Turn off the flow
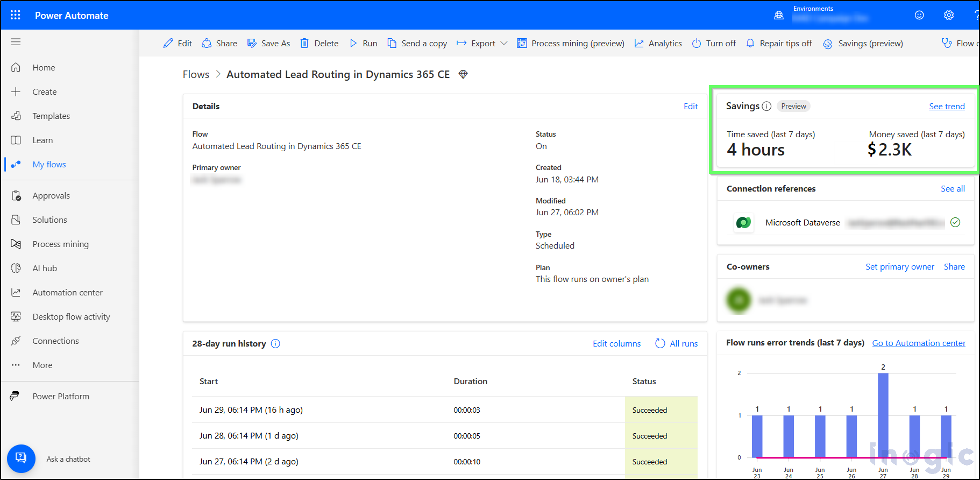The image size is (980, 480). pos(714,43)
